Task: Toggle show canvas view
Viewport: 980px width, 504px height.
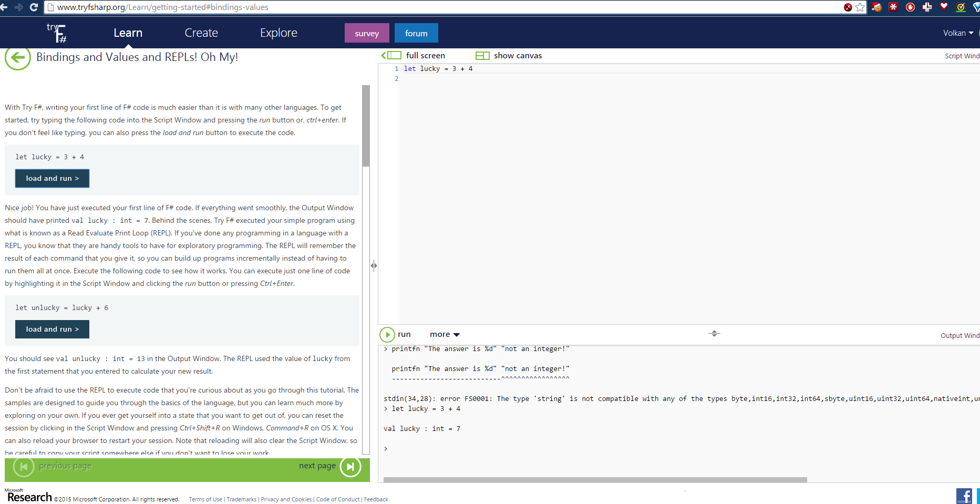Action: pyautogui.click(x=509, y=55)
